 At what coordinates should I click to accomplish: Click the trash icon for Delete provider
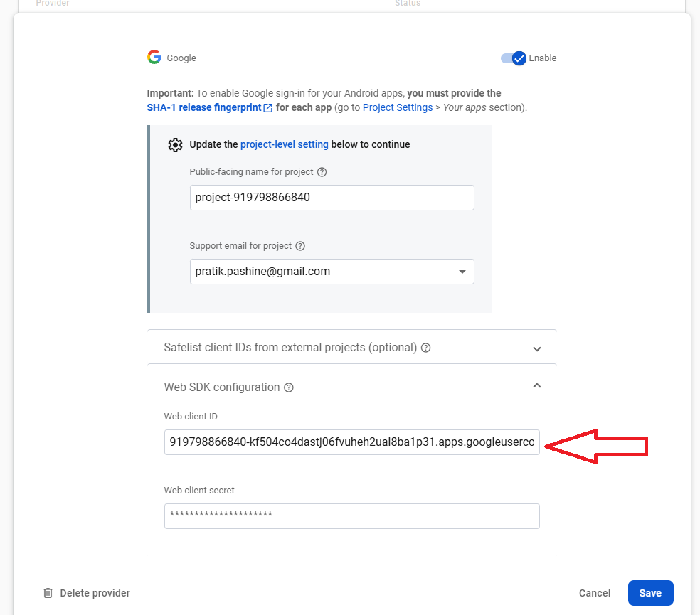(x=48, y=593)
